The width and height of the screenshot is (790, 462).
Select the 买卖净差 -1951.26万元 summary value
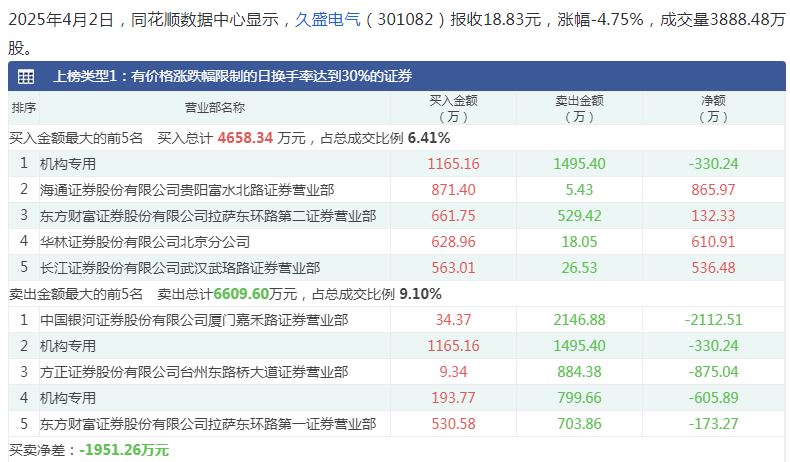point(124,450)
